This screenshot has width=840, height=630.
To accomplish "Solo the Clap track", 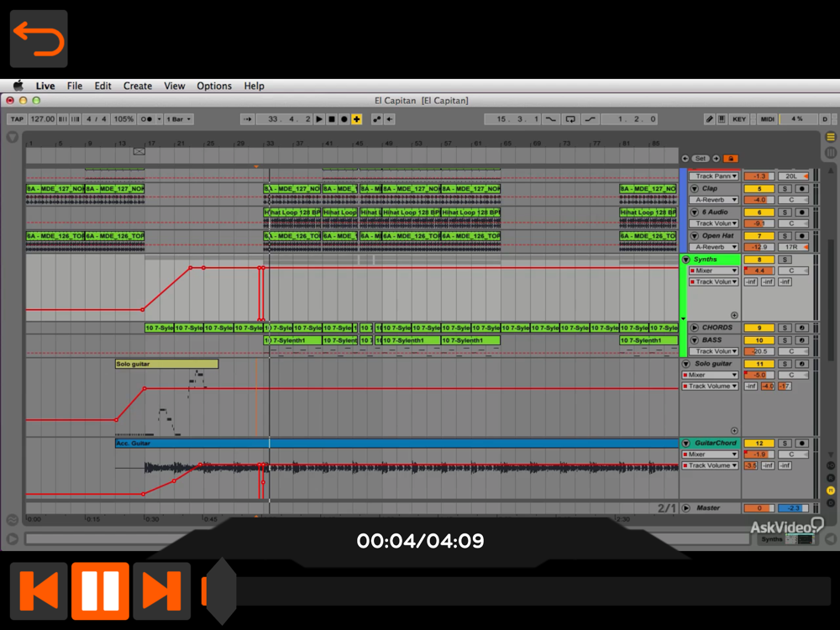I will (x=785, y=188).
